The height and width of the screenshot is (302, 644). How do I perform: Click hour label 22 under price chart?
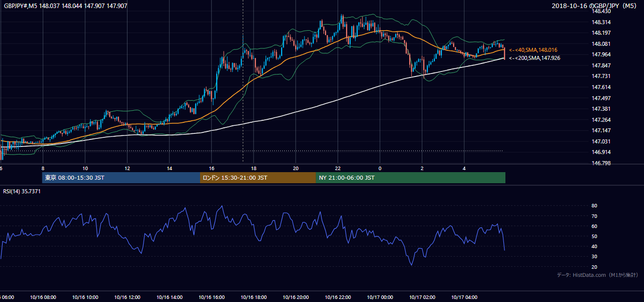click(x=338, y=168)
